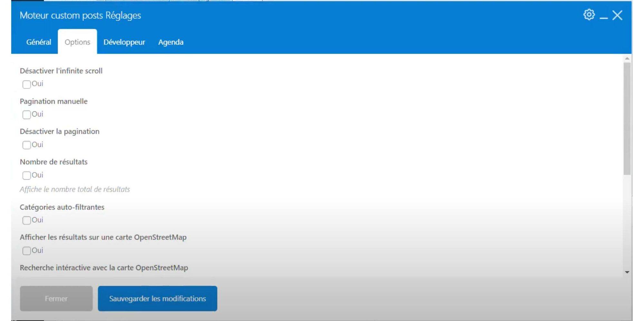Click the Fermer button
Image resolution: width=644 pixels, height=321 pixels.
[56, 298]
